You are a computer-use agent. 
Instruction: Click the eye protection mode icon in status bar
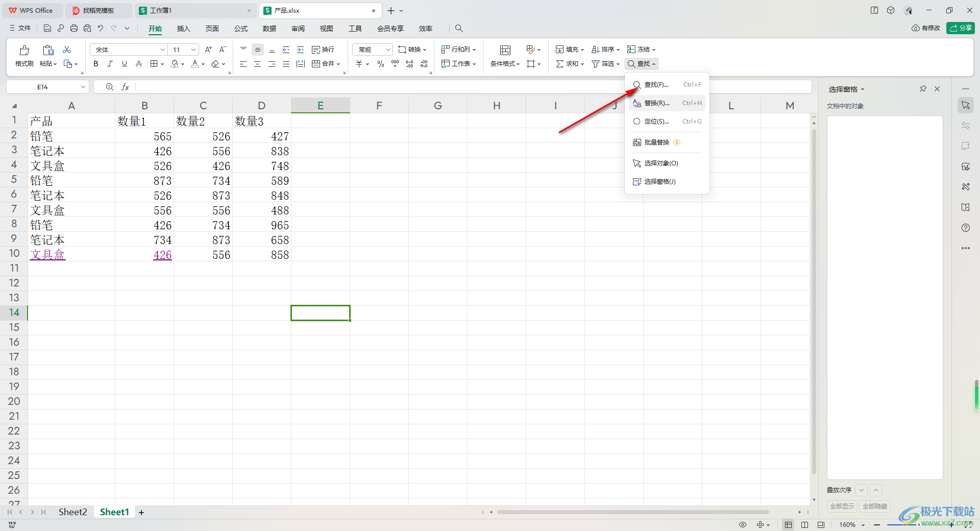tap(743, 525)
